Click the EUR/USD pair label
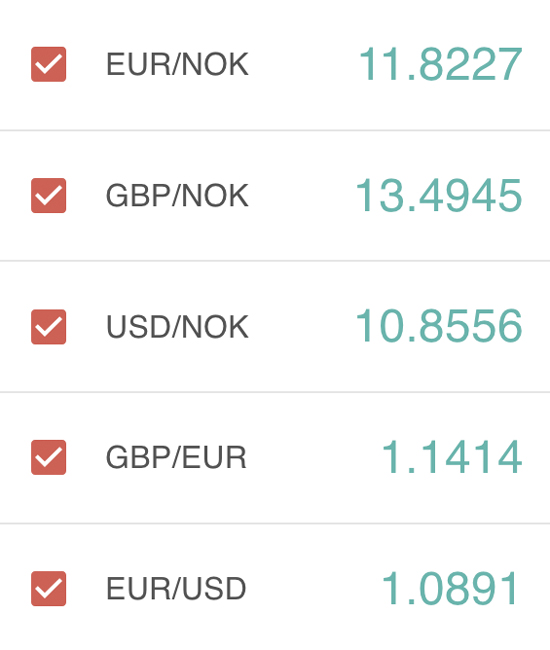The height and width of the screenshot is (650, 550). pyautogui.click(x=176, y=589)
